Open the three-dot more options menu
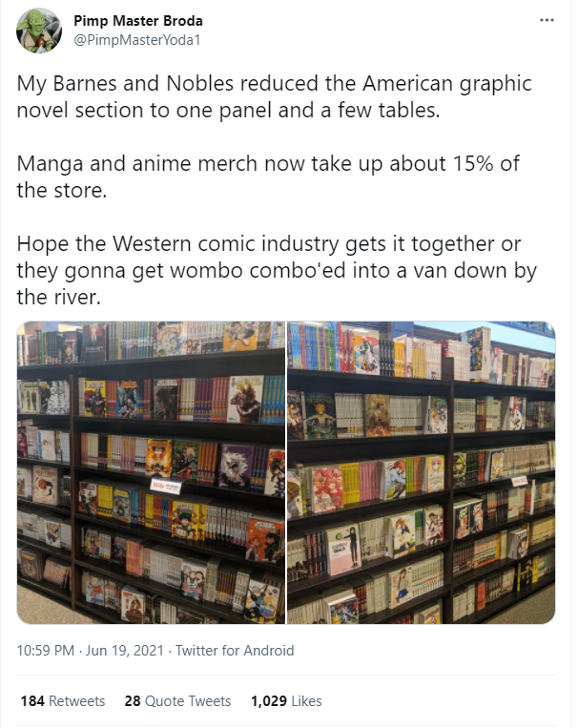 (547, 20)
